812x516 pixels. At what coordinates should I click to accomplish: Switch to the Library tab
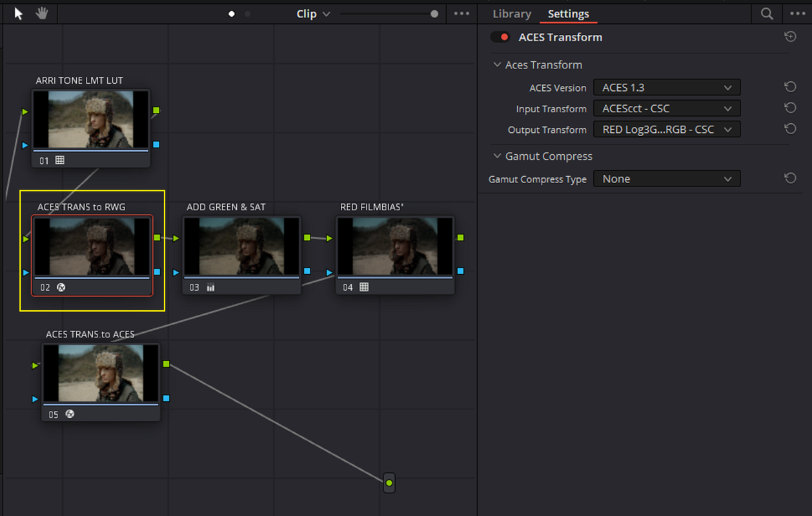(512, 14)
